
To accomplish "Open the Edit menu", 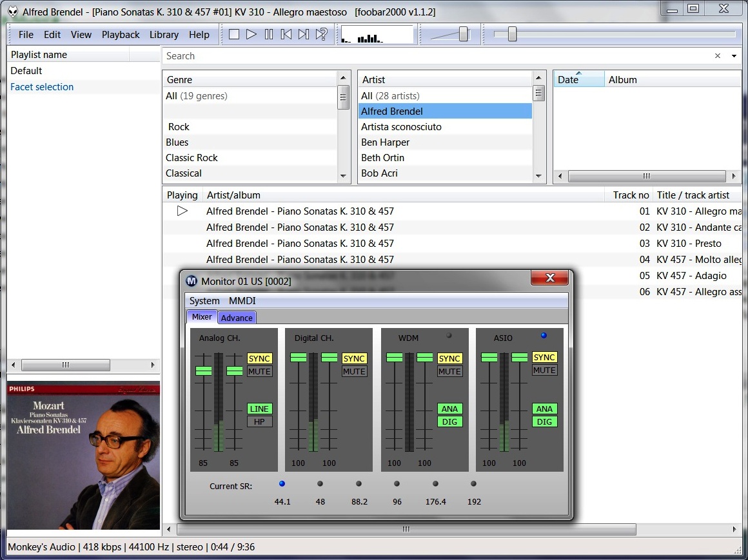I will (x=52, y=34).
